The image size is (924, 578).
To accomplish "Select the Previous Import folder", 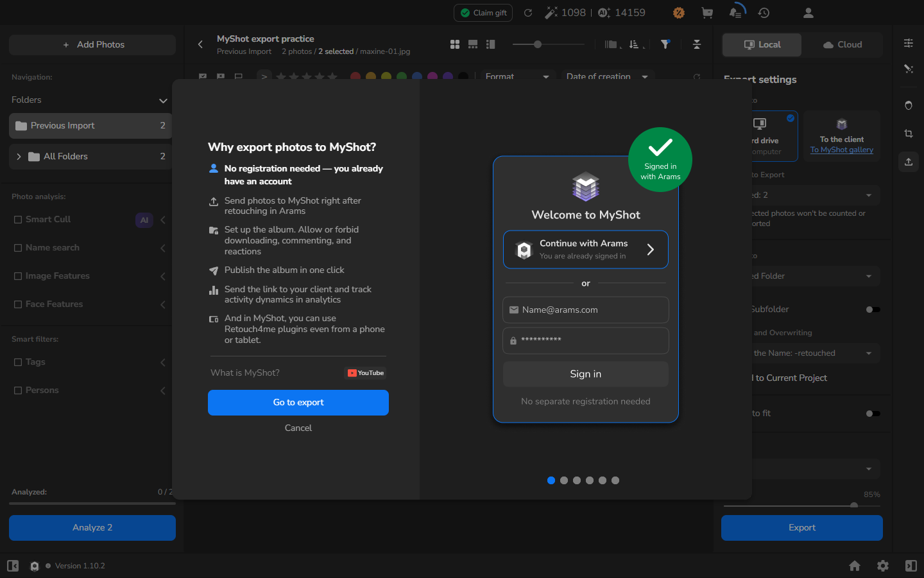I will point(90,126).
